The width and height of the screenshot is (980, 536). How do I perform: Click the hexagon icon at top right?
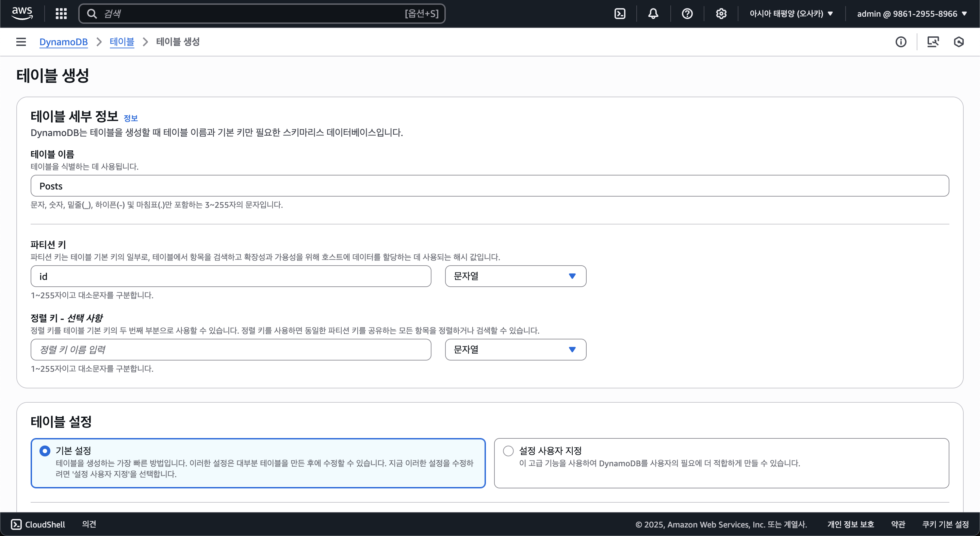(959, 42)
